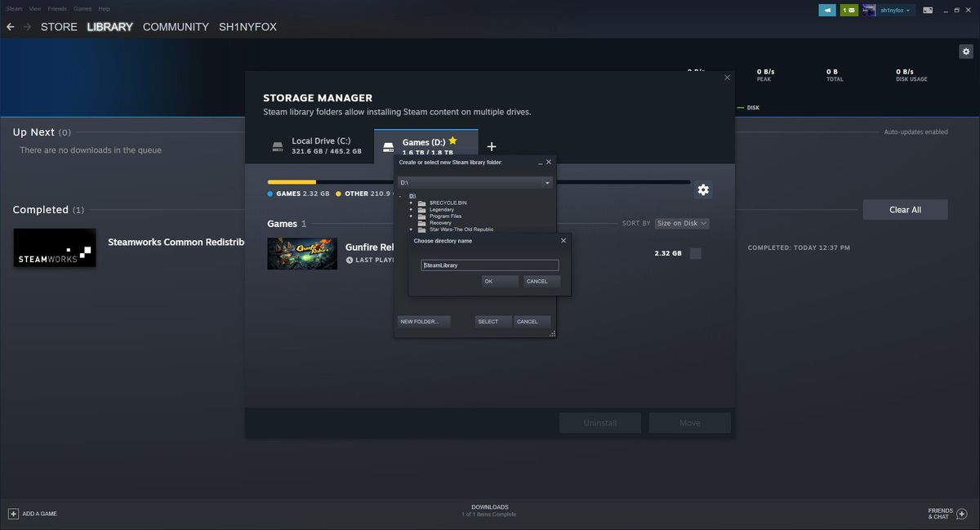Open Friends & Chat
980x530 pixels.
click(x=945, y=513)
